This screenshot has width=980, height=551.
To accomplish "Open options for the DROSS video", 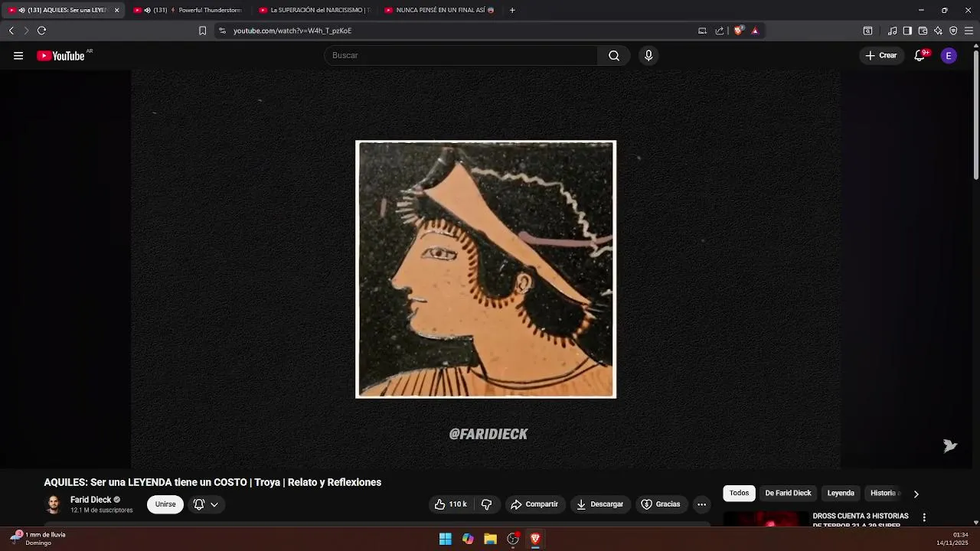I will tap(924, 518).
